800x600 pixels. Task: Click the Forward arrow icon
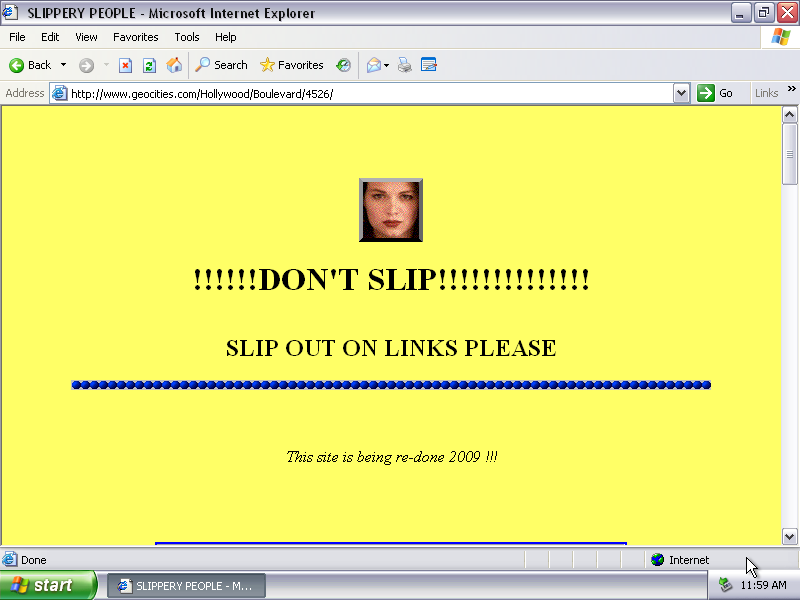pyautogui.click(x=86, y=65)
